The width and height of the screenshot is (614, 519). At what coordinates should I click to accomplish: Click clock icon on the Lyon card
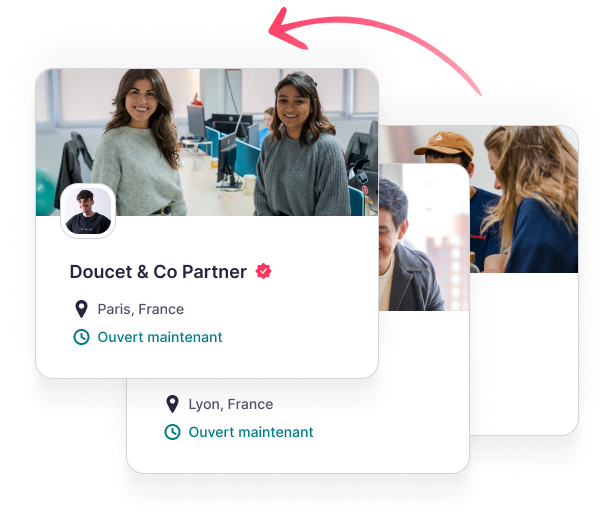172,432
